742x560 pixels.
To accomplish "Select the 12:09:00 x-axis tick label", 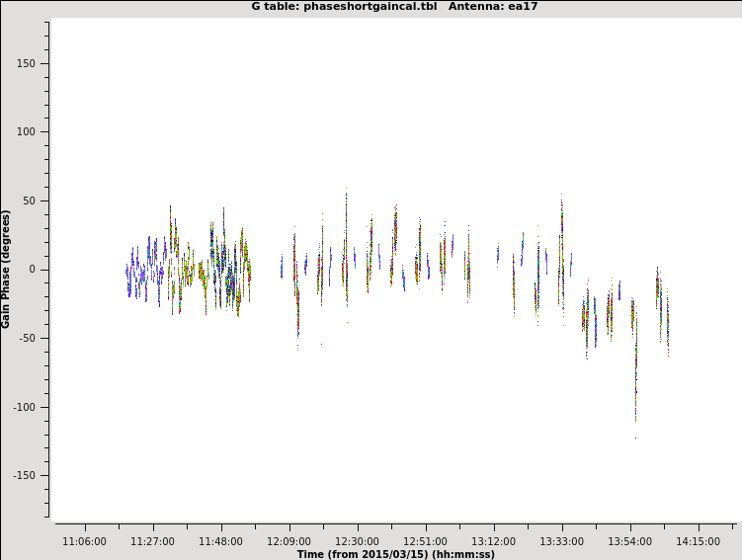I will (289, 541).
